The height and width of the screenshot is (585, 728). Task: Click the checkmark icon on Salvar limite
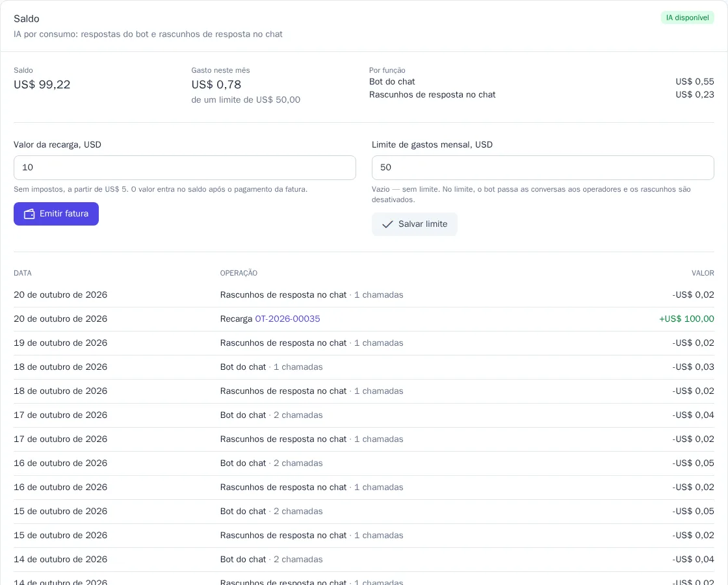coord(387,224)
